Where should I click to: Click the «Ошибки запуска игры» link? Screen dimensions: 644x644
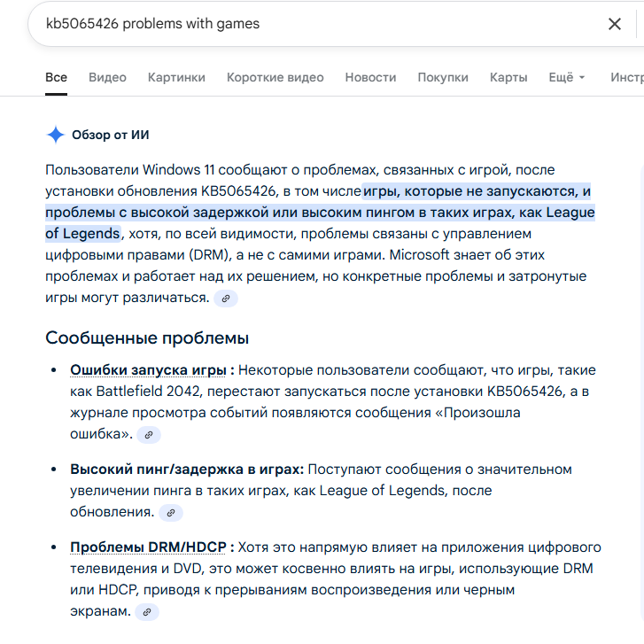point(151,369)
